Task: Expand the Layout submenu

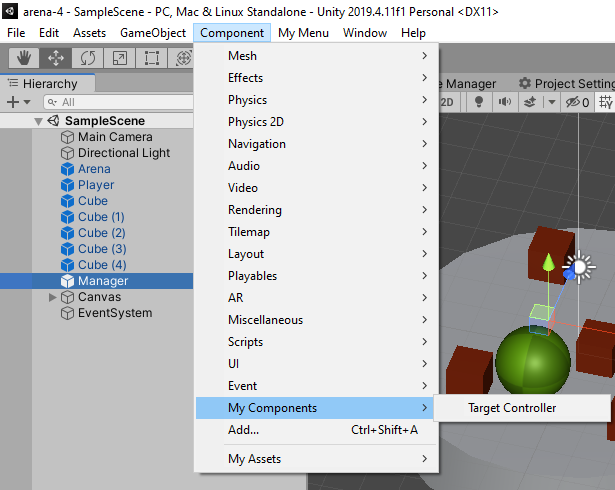Action: [317, 253]
